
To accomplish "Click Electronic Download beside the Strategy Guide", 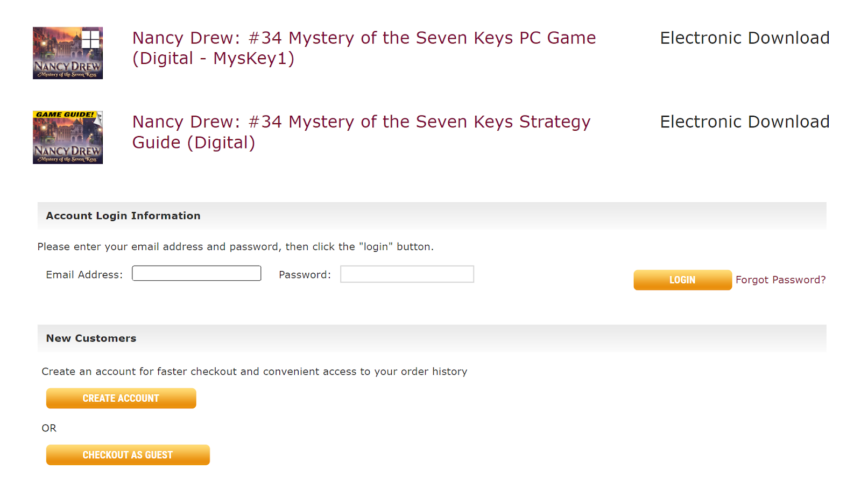I will (745, 122).
